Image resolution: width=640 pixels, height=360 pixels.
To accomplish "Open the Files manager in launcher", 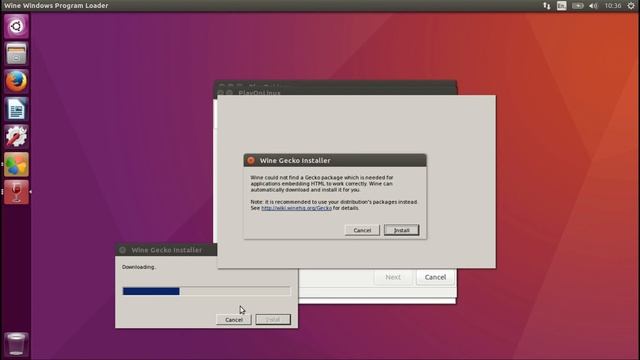I will pyautogui.click(x=16, y=54).
